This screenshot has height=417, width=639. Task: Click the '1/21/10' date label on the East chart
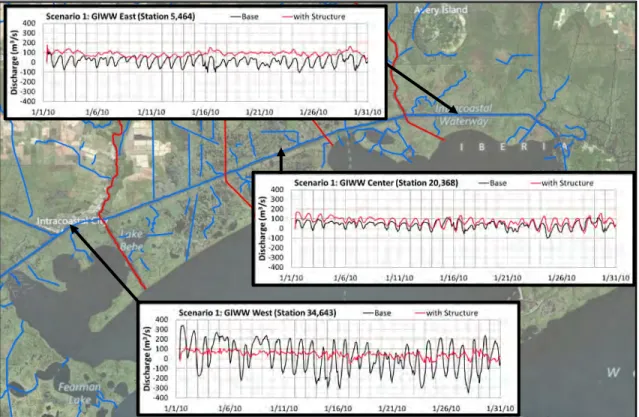coord(259,112)
